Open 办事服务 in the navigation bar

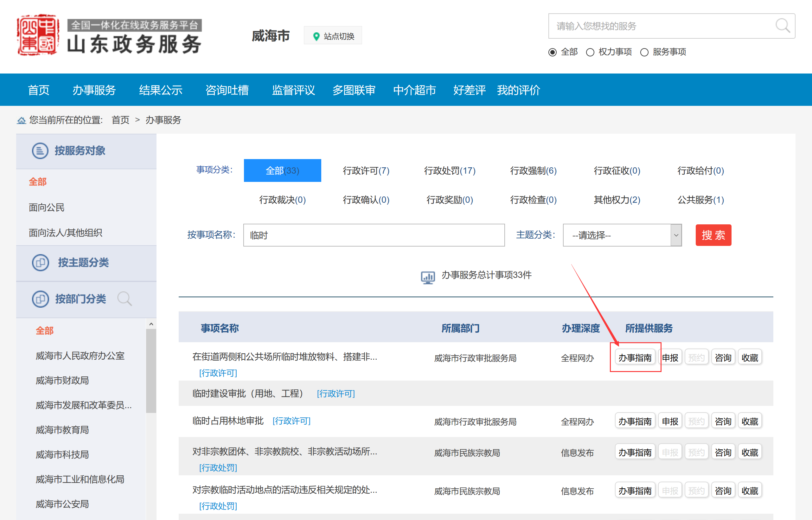pyautogui.click(x=94, y=90)
